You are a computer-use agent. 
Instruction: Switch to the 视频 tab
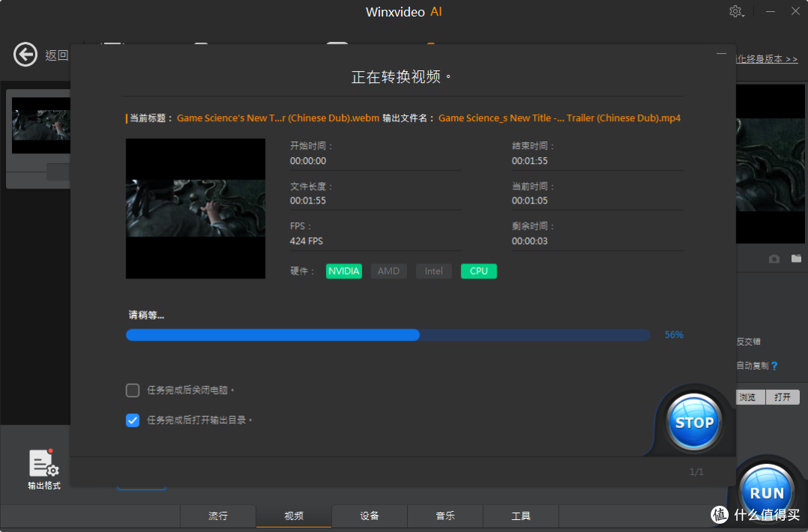pos(294,516)
